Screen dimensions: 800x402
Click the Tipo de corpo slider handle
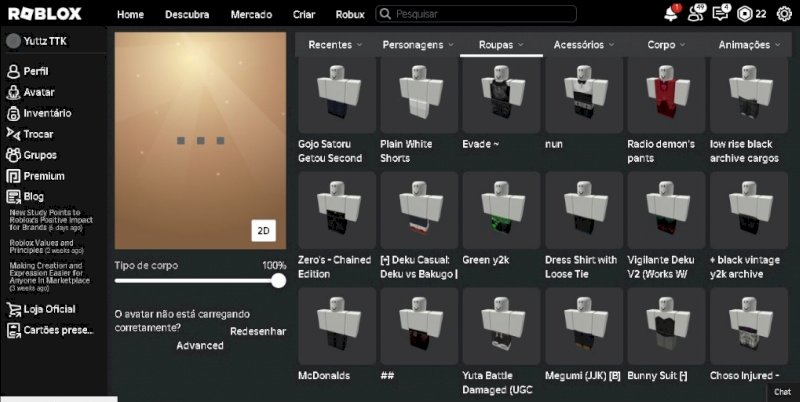click(x=278, y=281)
